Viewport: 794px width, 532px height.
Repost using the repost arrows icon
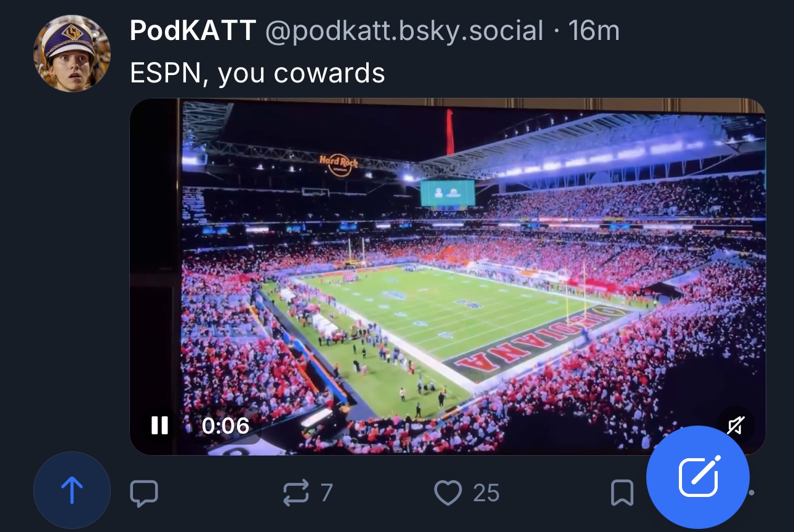point(295,493)
